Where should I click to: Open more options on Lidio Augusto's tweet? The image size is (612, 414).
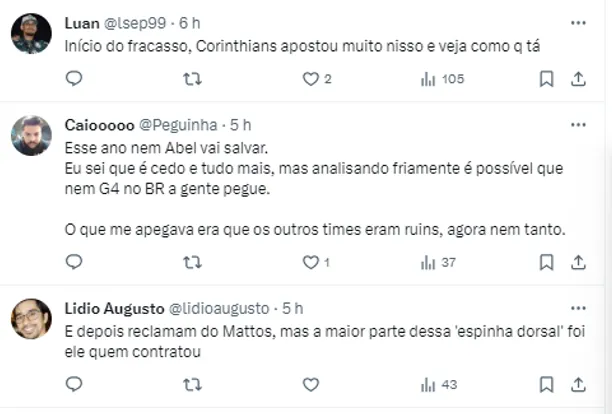578,308
